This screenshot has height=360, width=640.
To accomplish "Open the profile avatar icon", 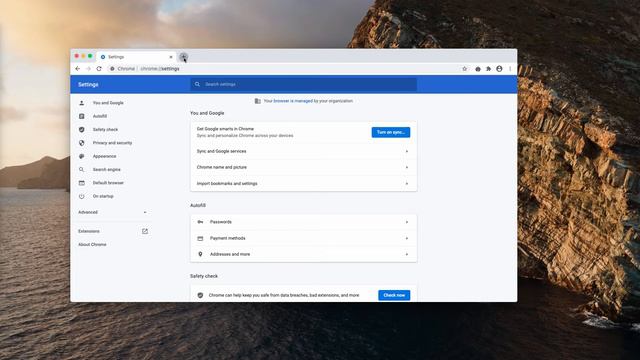I will pos(499,69).
